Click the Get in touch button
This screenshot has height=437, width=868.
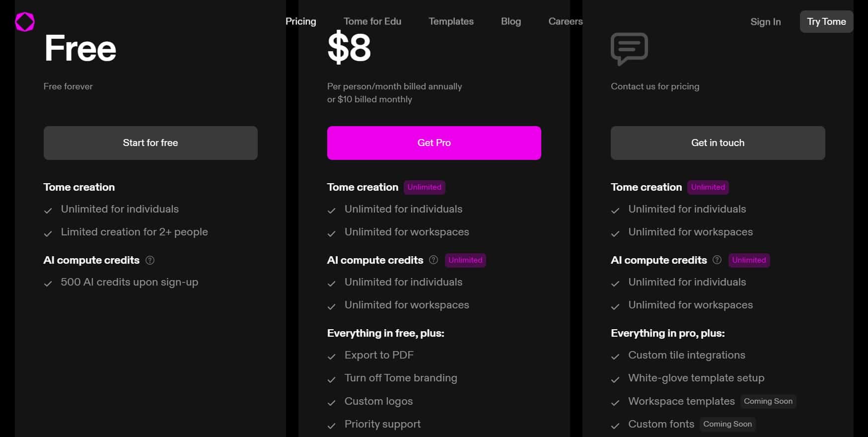pyautogui.click(x=718, y=143)
